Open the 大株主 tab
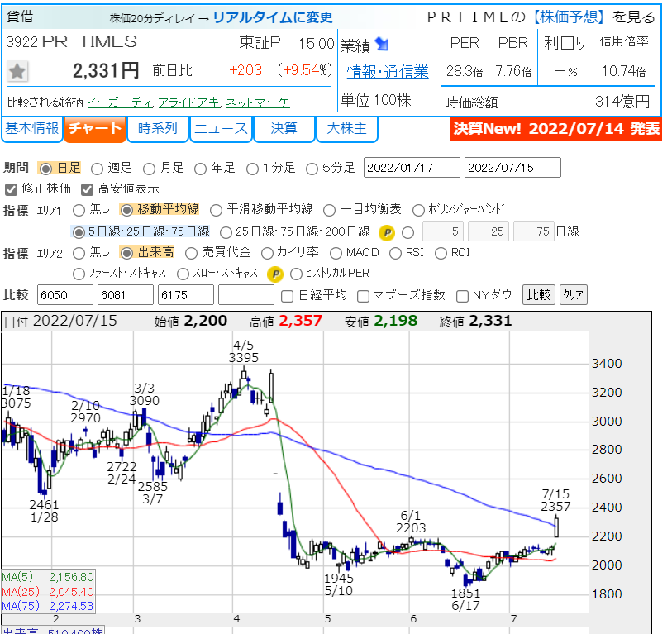Viewport: 672px width, 634px height. click(346, 128)
